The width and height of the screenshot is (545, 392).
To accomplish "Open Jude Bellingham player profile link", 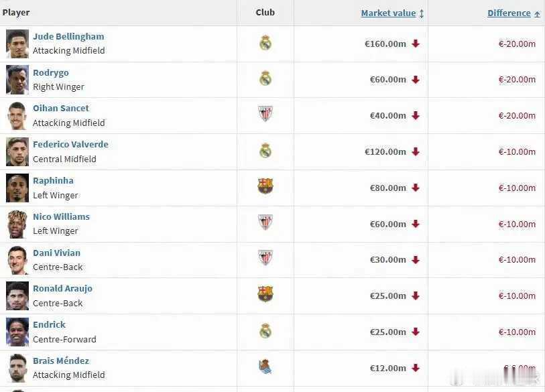I will [x=68, y=36].
